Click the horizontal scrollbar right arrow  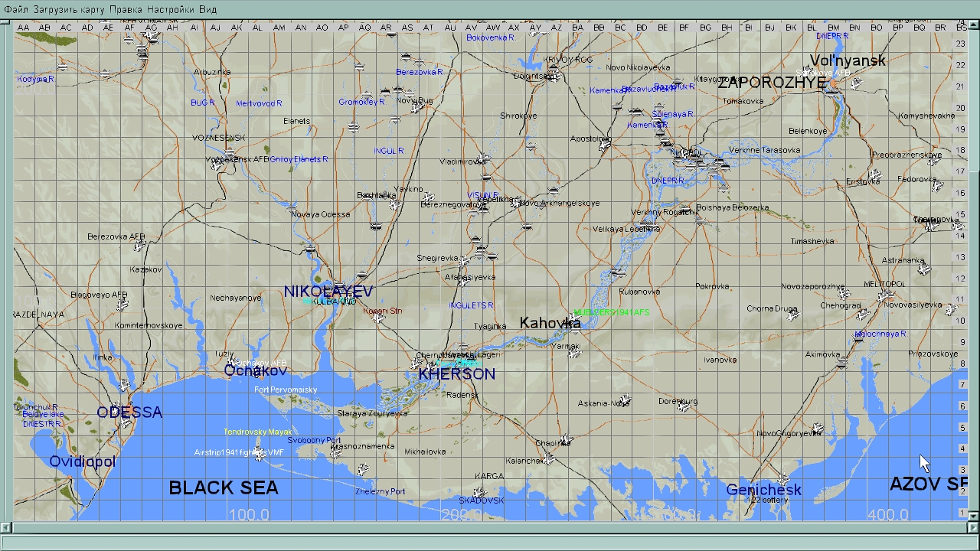click(973, 527)
